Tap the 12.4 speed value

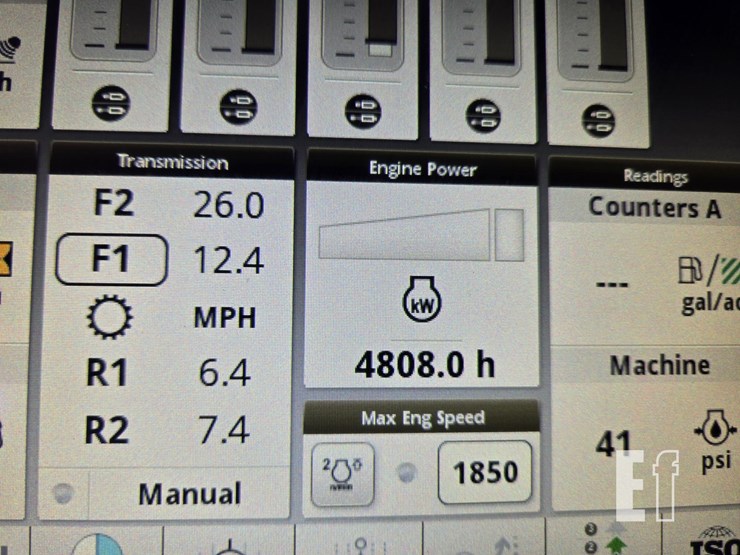[228, 261]
